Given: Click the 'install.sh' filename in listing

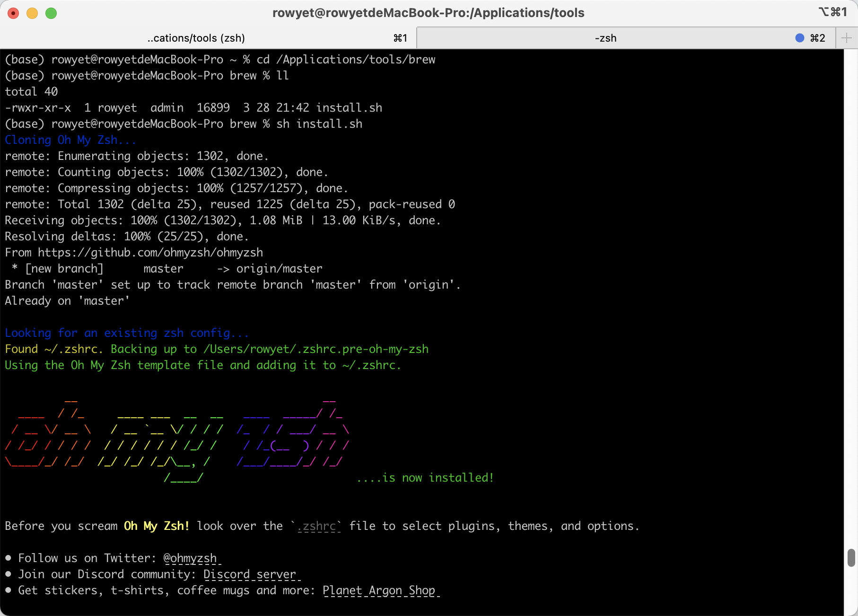Looking at the screenshot, I should [349, 108].
